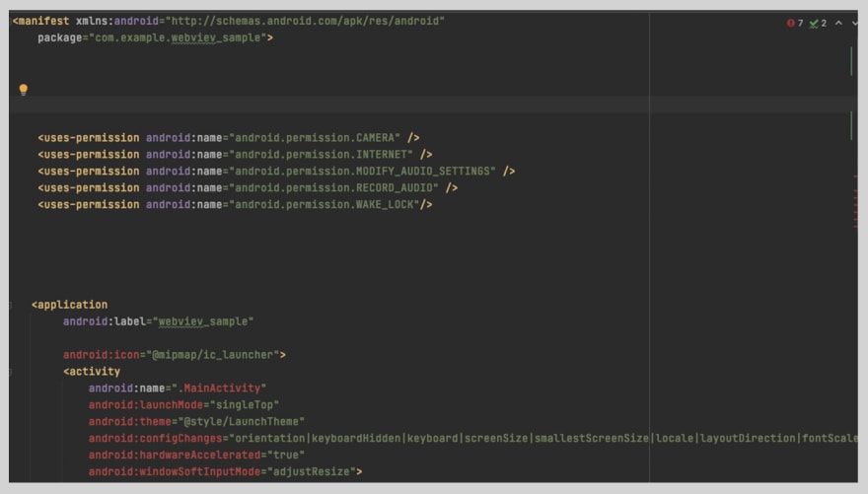Click the android:windowSoftInputMode adjustResize line

point(225,472)
